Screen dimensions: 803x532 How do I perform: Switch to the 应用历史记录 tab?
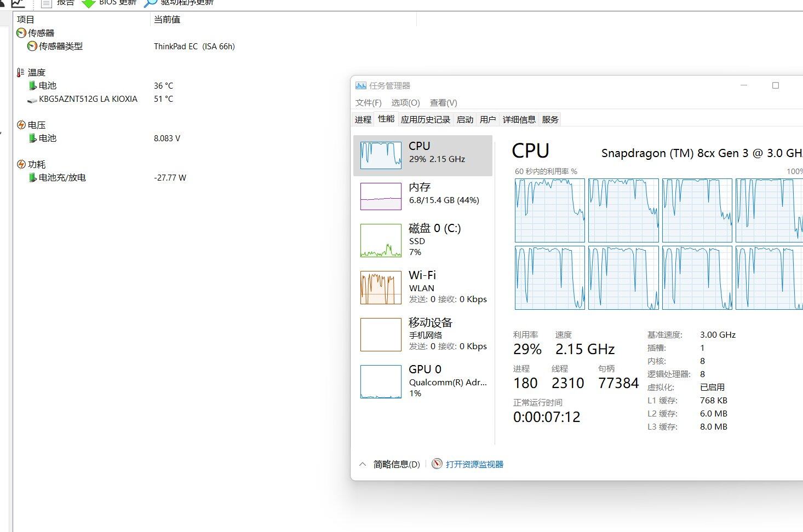click(426, 120)
